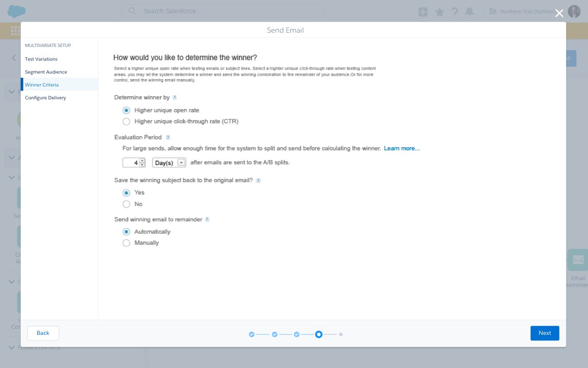Screen dimensions: 588x368
Task: Click the back chevron behind the dialog
Action: coord(14,58)
